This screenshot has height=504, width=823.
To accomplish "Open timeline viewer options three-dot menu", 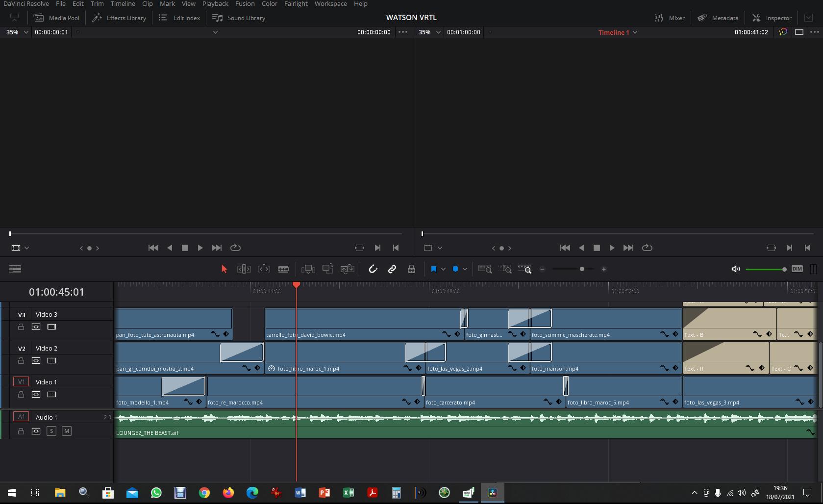I will click(x=815, y=32).
